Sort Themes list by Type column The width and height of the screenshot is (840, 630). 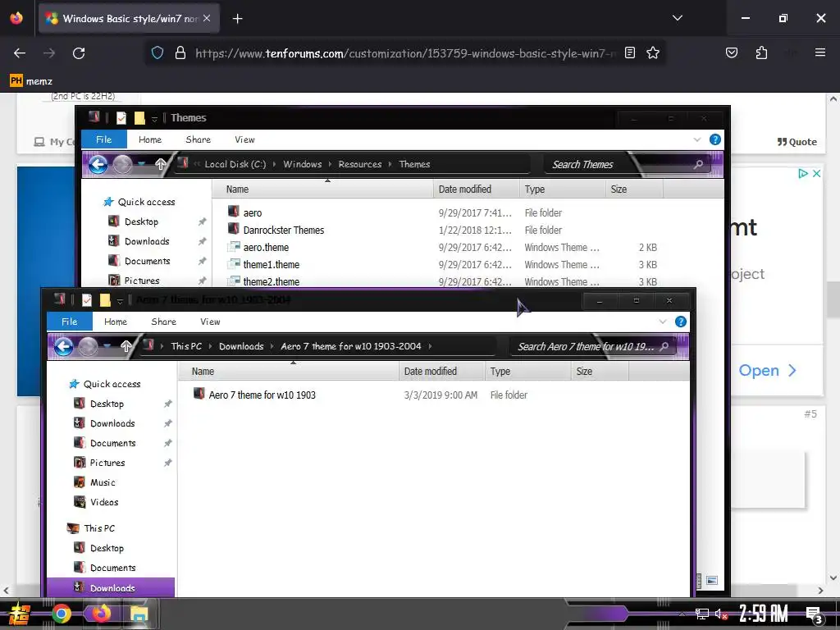point(562,189)
